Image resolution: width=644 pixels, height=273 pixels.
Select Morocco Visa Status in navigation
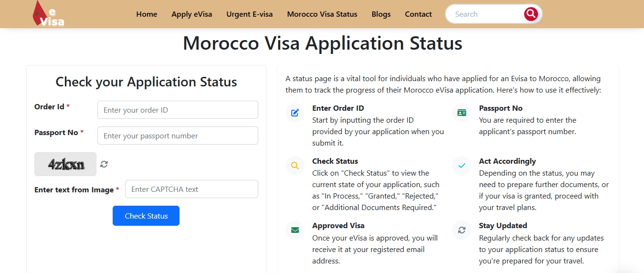pyautogui.click(x=322, y=14)
